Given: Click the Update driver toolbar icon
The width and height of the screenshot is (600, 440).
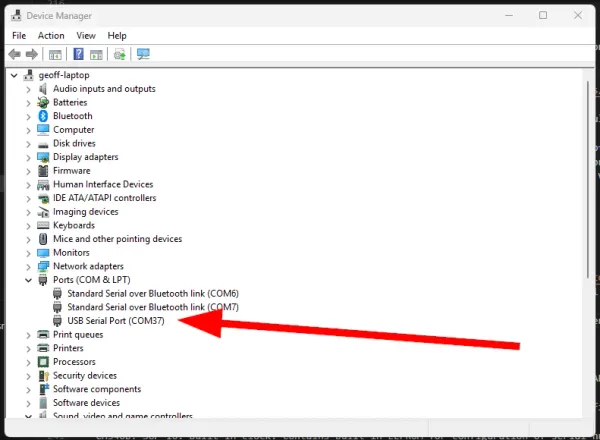Looking at the screenshot, I should pyautogui.click(x=120, y=54).
